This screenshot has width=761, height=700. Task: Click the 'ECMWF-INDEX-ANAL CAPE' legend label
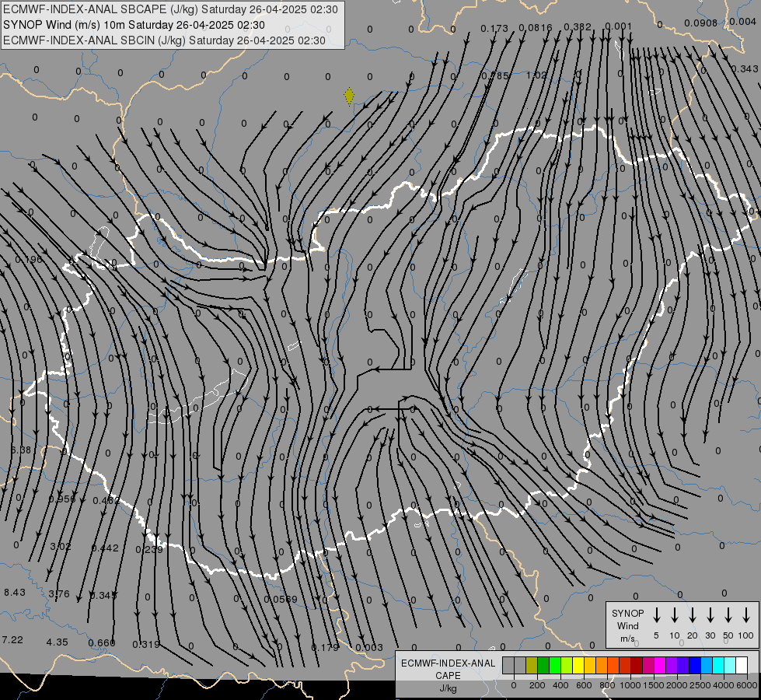(448, 669)
